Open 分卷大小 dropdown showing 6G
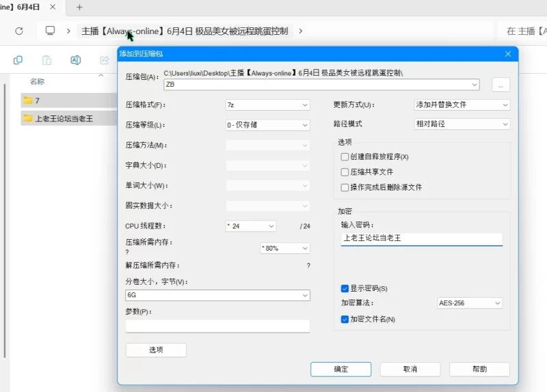 tap(217, 295)
